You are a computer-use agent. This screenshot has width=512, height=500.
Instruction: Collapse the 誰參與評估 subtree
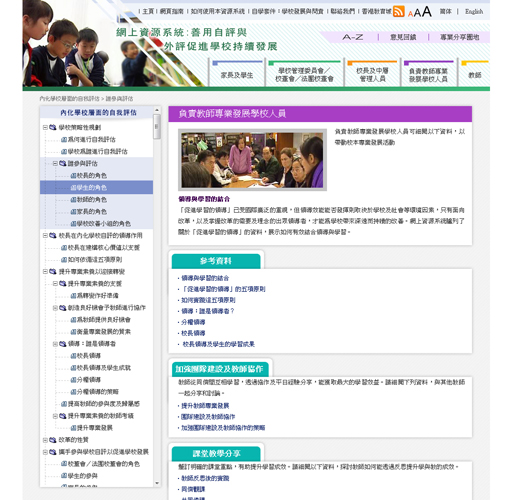tap(55, 163)
